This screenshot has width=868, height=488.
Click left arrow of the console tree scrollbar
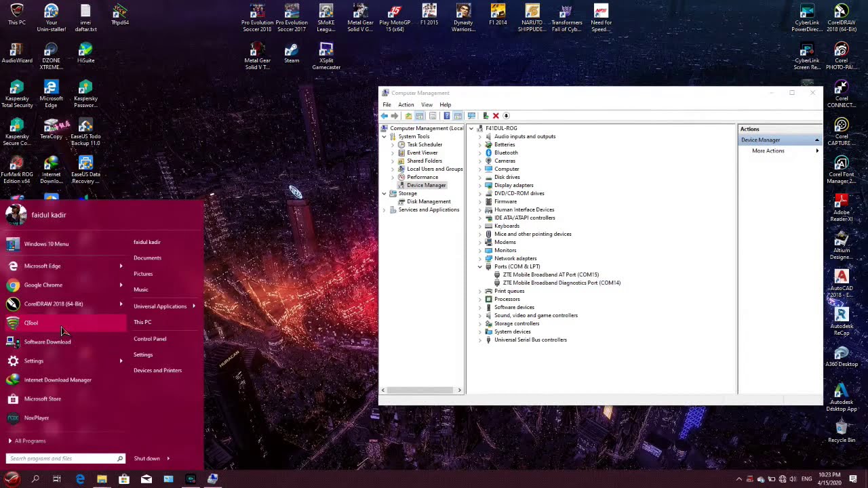pos(383,390)
